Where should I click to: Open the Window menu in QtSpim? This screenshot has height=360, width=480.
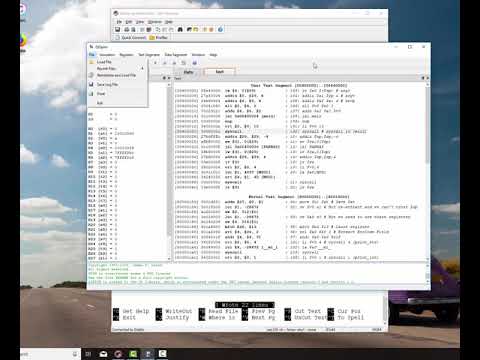(198, 55)
